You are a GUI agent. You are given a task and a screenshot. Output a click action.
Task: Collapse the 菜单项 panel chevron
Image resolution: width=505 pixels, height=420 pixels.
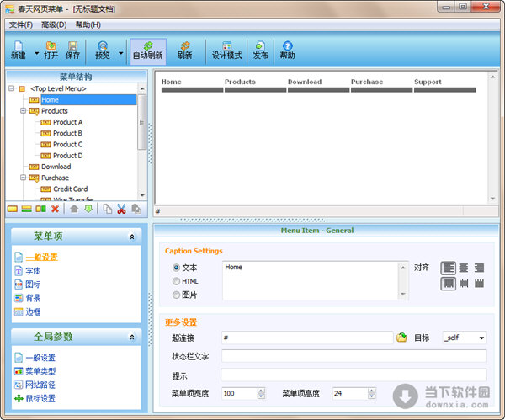[x=131, y=237]
